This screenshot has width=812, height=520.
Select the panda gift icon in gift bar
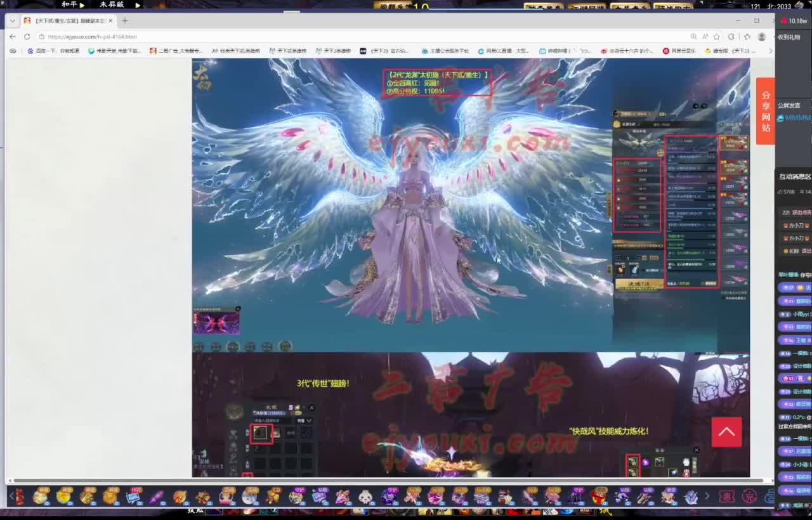(365, 497)
